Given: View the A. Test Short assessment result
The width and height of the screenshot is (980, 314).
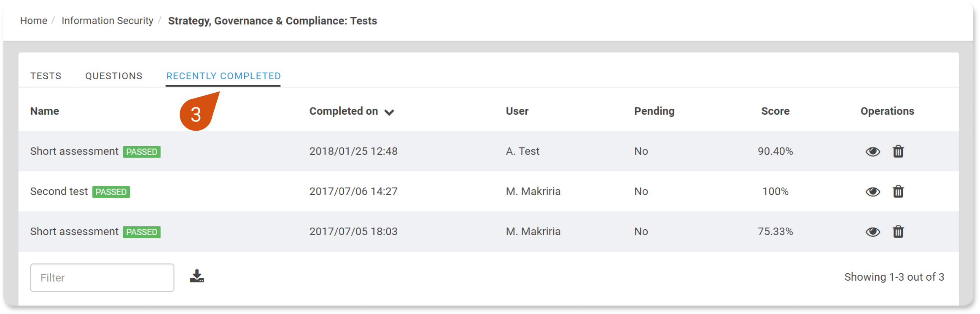Looking at the screenshot, I should [x=872, y=151].
